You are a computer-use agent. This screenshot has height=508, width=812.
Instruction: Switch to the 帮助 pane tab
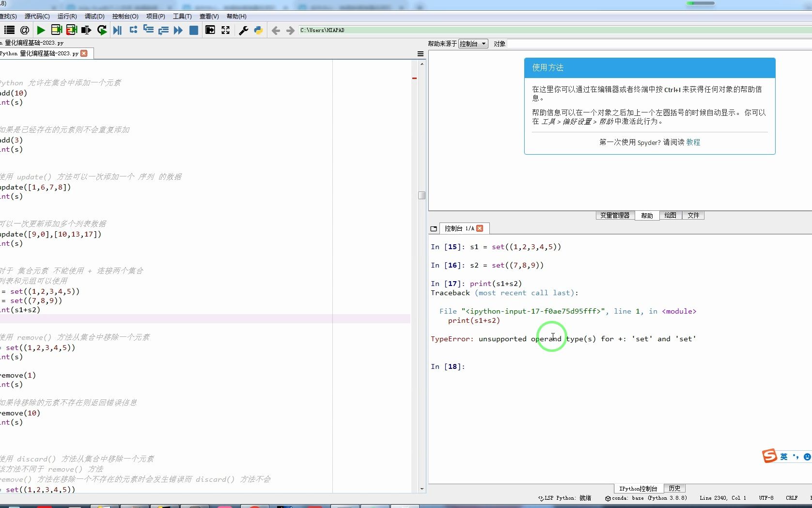[x=647, y=216]
